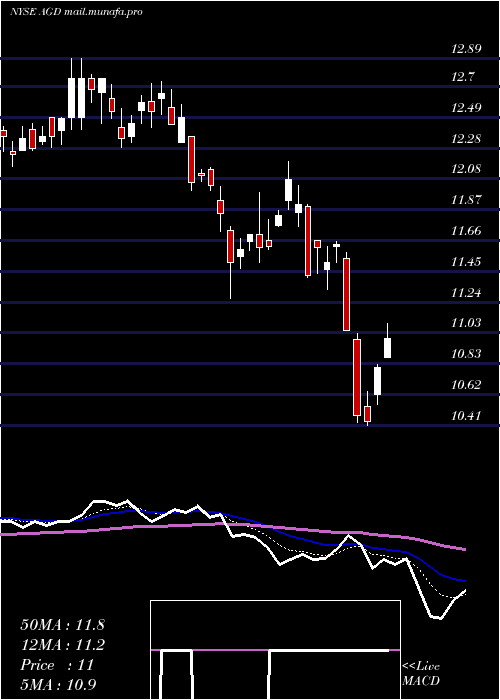Screen dimensions: 500x700
Task: Click the NYSE AGD mail.munafa.pro title text
Action: (x=76, y=12)
